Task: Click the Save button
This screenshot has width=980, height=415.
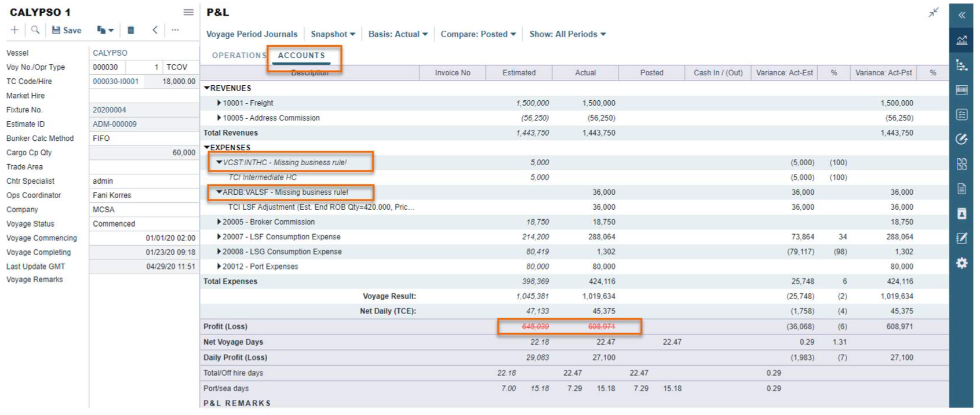Action: click(x=67, y=30)
